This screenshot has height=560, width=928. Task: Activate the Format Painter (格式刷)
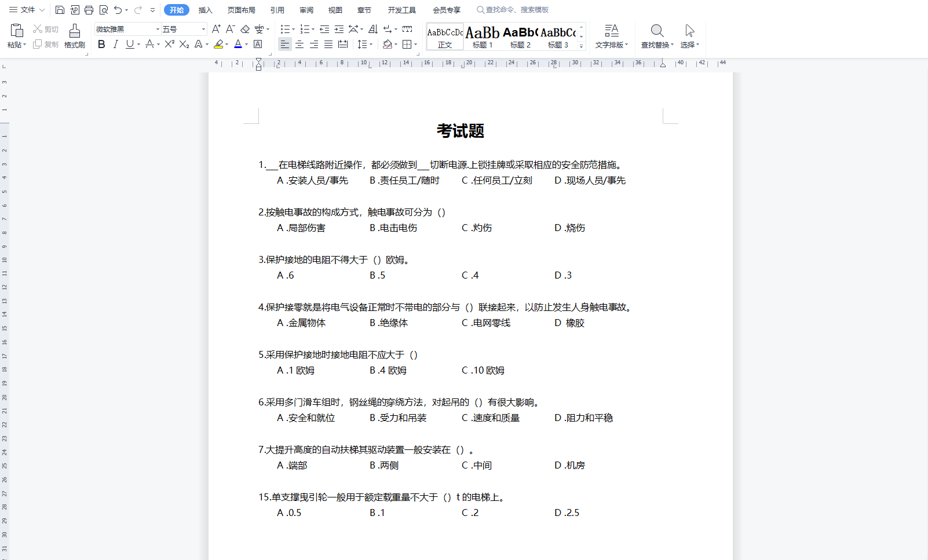(75, 31)
